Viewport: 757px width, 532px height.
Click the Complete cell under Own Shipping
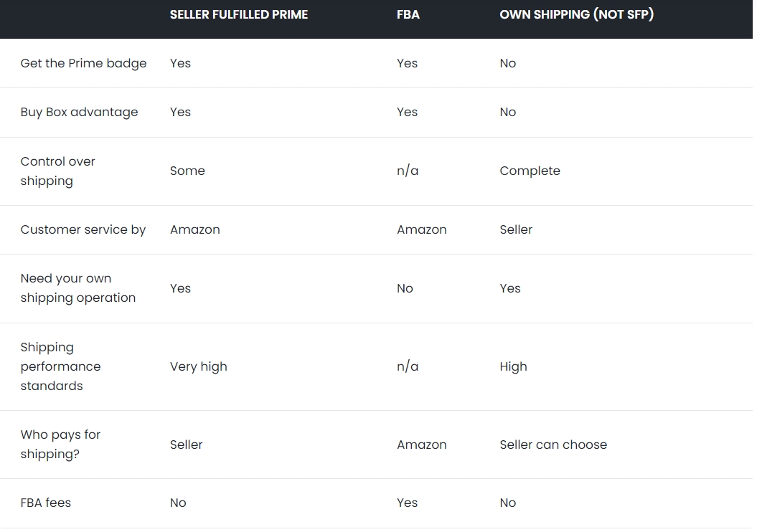530,171
